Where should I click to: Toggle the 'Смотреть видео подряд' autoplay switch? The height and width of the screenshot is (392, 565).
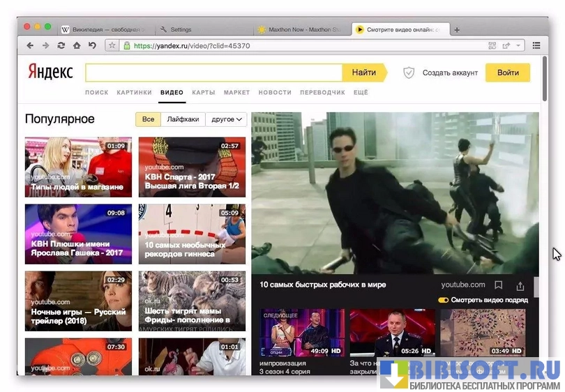pos(443,300)
